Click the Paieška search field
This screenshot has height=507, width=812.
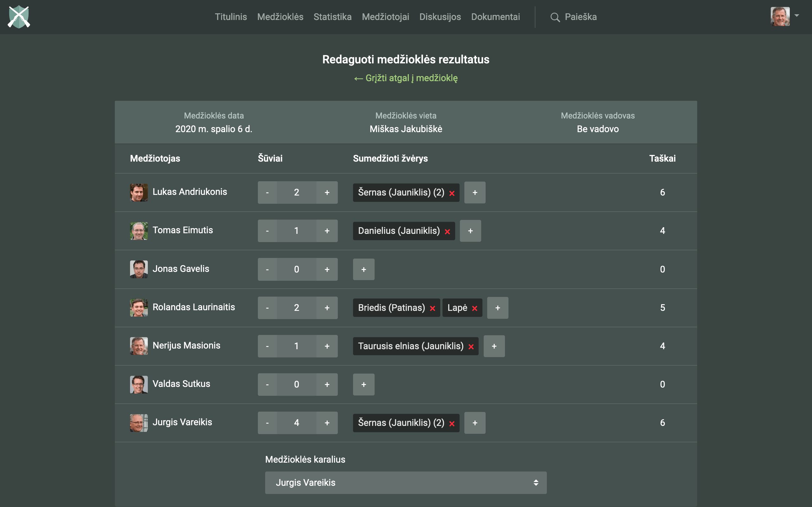pos(580,17)
